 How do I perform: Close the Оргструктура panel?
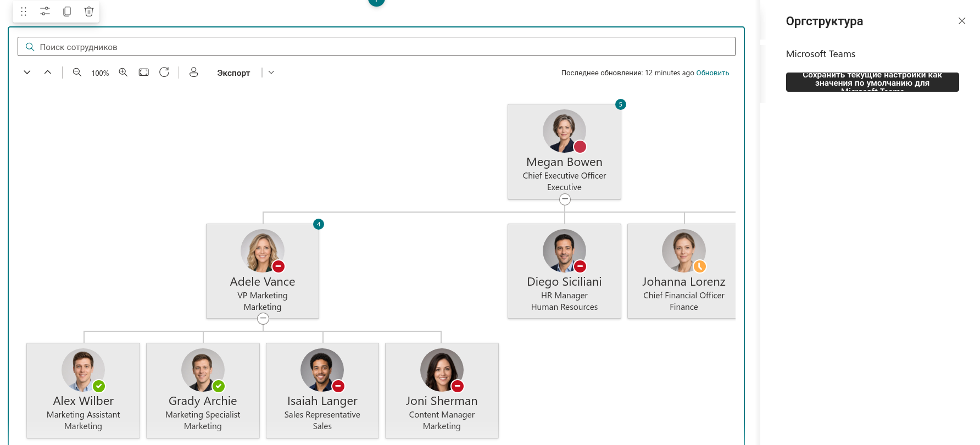click(x=962, y=21)
